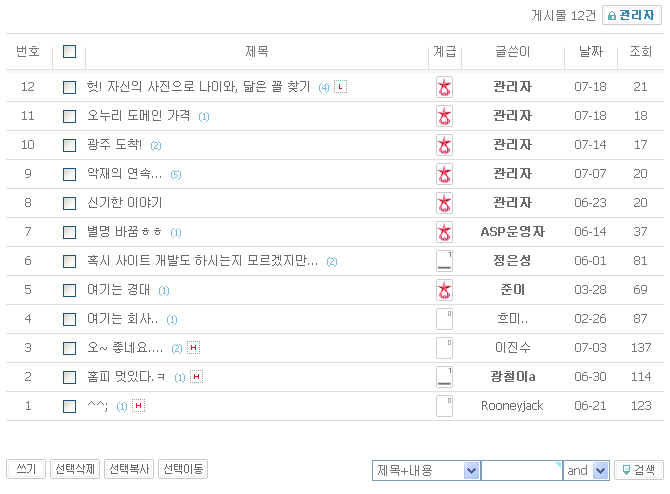Check the box for post 3
Image resolution: width=670 pixels, height=494 pixels.
[69, 348]
